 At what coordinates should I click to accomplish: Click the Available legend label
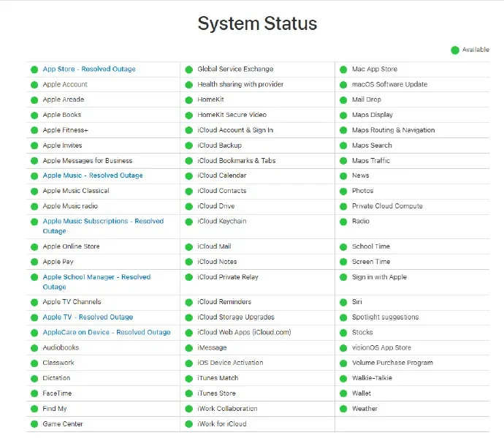(476, 50)
